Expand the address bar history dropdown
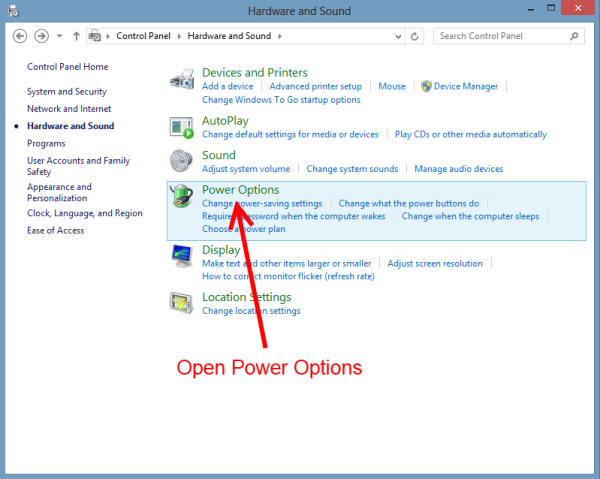Image resolution: width=600 pixels, height=479 pixels. point(398,36)
